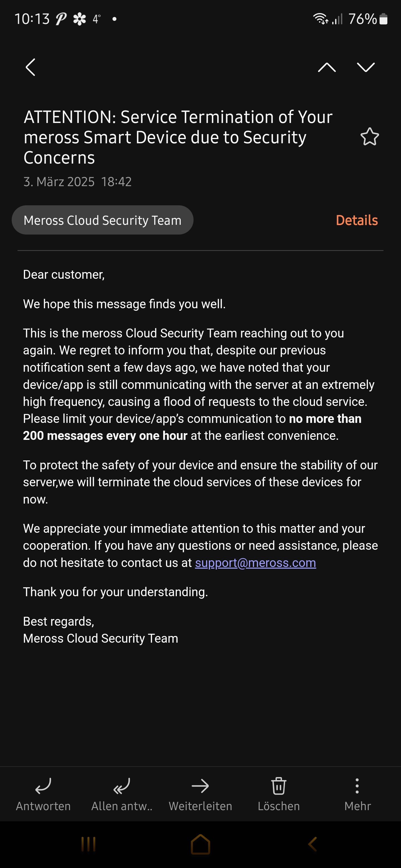Tap the Meross Cloud Security Team sender chip
Viewport: 401px width, 868px height.
point(102,220)
